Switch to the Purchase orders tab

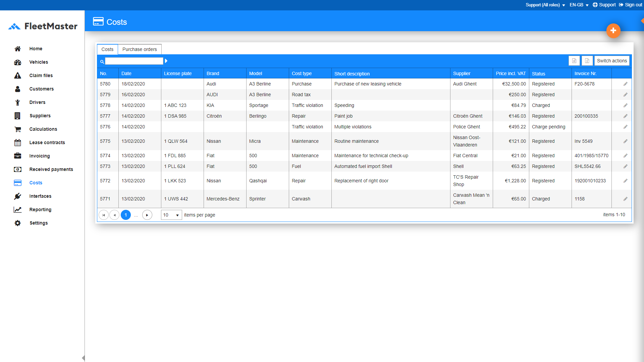[x=140, y=49]
